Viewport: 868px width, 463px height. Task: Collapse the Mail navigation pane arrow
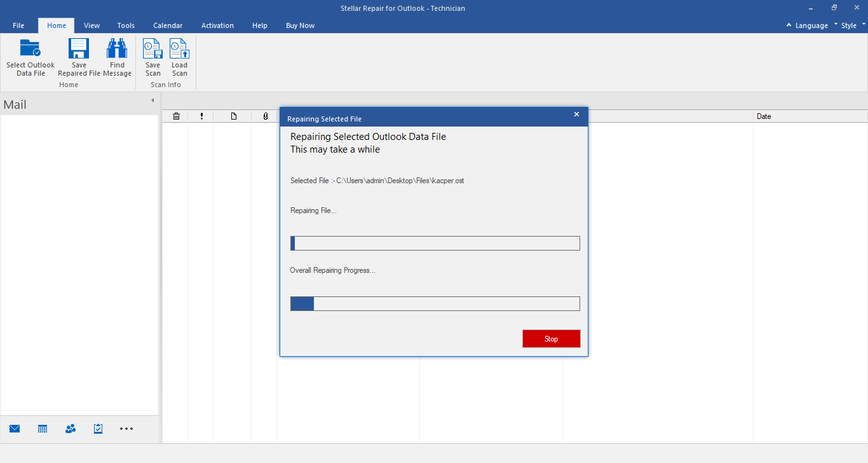(x=152, y=100)
